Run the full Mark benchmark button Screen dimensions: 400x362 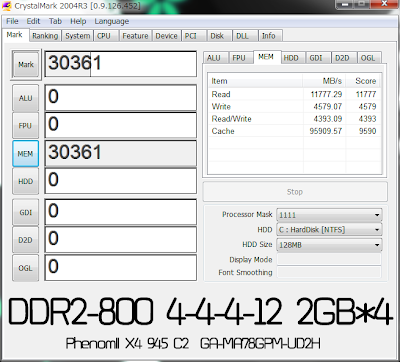(26, 65)
